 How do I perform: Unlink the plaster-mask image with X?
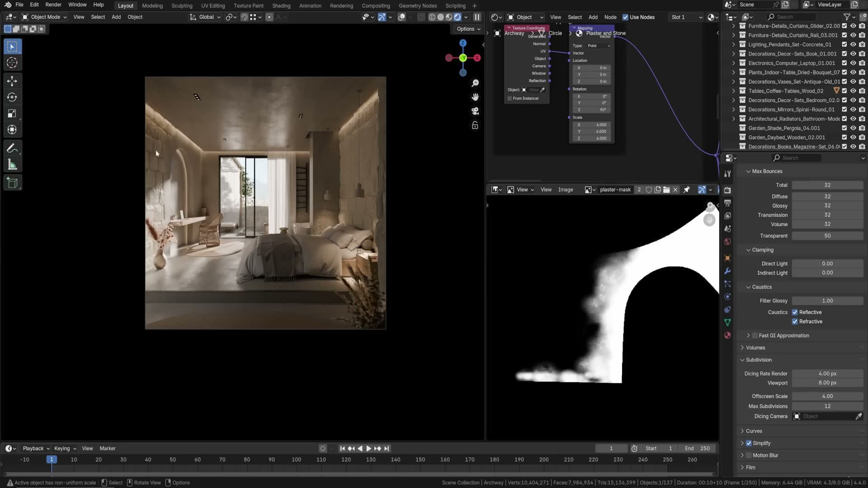click(x=675, y=190)
